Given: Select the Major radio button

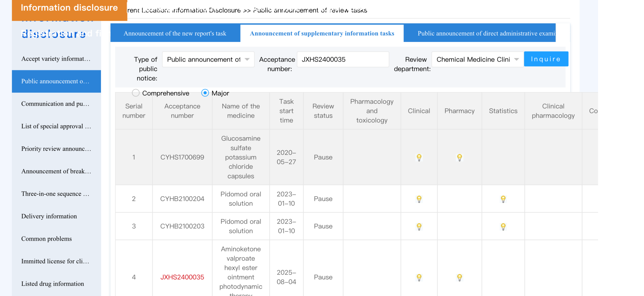Looking at the screenshot, I should (x=205, y=93).
